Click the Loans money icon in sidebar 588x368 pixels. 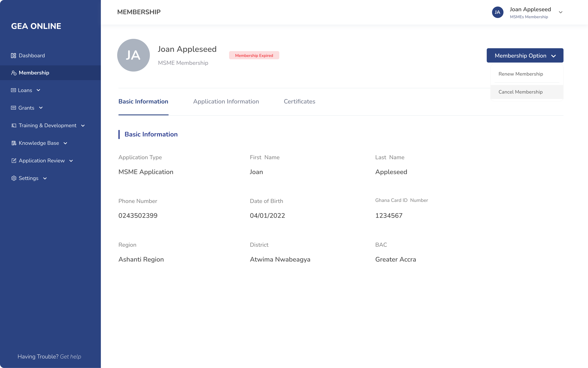coord(13,90)
